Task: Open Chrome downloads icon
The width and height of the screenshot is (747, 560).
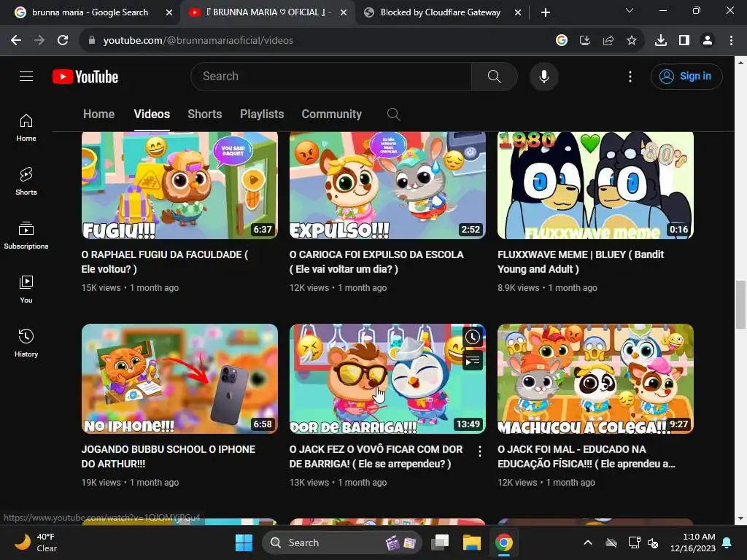Action: pyautogui.click(x=661, y=41)
